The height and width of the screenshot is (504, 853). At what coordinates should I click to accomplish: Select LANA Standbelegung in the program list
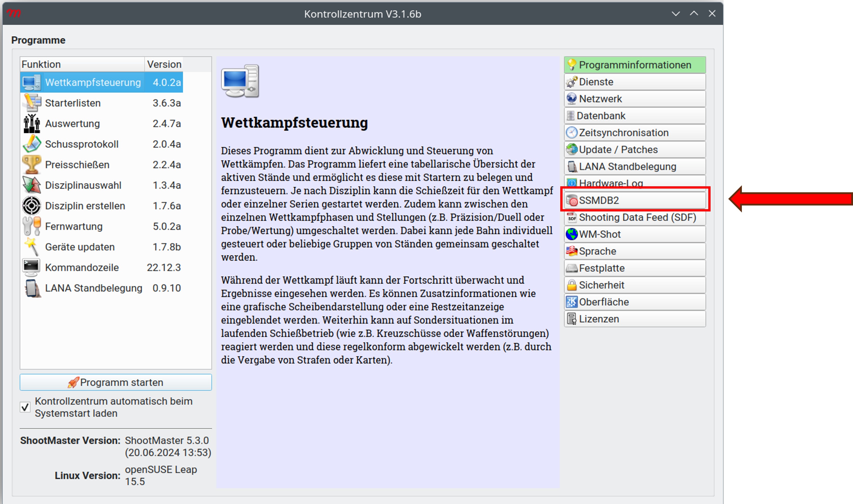[x=93, y=288]
